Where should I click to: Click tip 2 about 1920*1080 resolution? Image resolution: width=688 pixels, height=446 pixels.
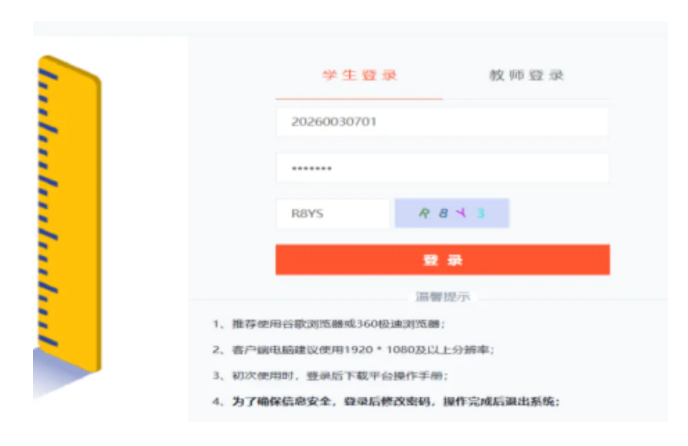coord(353,349)
